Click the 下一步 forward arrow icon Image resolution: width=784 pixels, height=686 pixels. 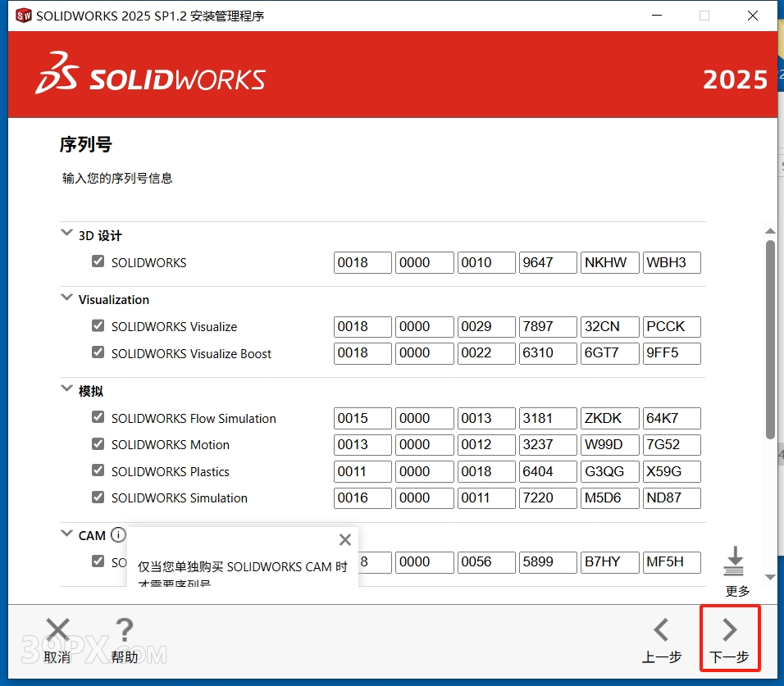(x=729, y=630)
